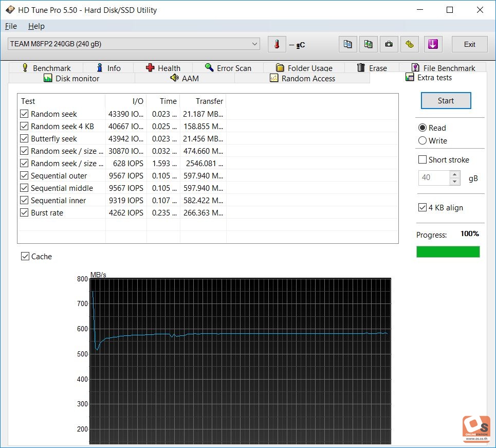Uncheck the Butterfly seek test
496x448 pixels.
click(24, 139)
